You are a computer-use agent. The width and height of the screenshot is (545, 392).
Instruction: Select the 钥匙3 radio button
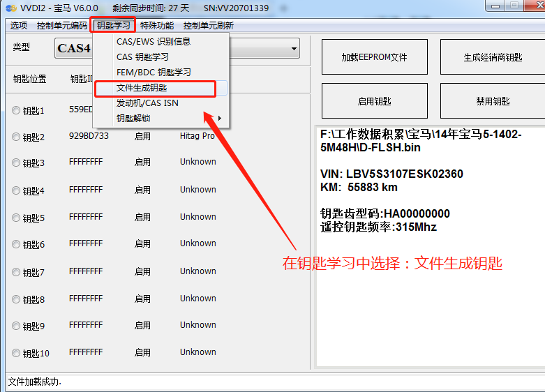(x=16, y=163)
